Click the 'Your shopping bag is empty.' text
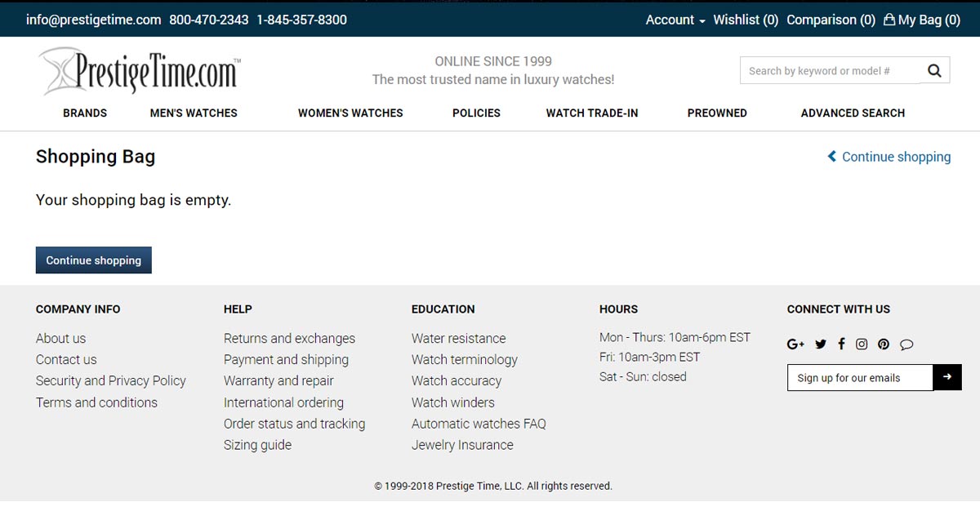Viewport: 980px width, 511px height. coord(134,199)
